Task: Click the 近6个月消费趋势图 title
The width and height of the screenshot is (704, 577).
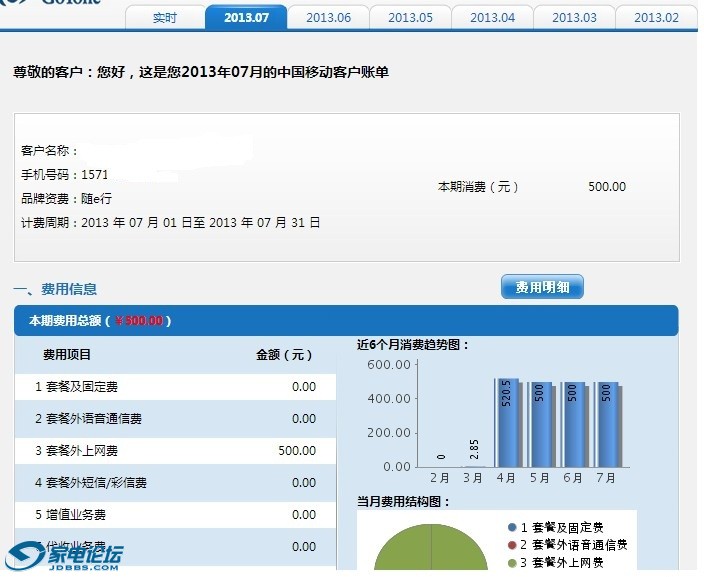Action: pos(413,345)
